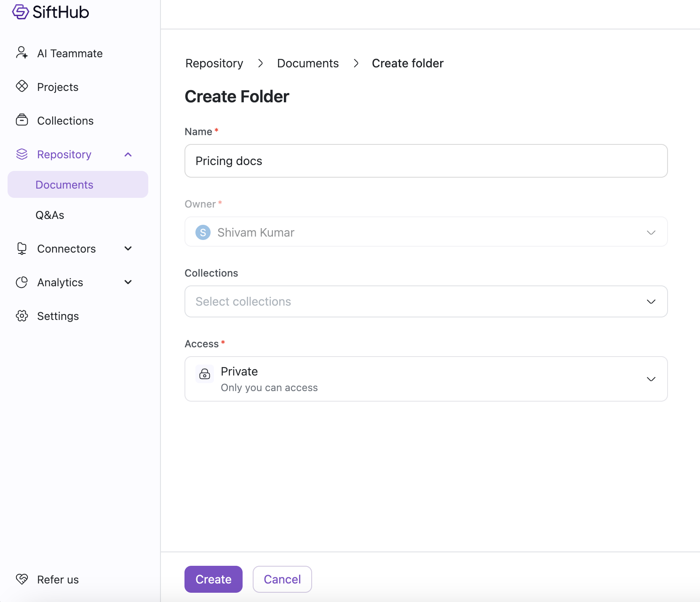Click the Repository stacked layers icon

click(x=22, y=154)
